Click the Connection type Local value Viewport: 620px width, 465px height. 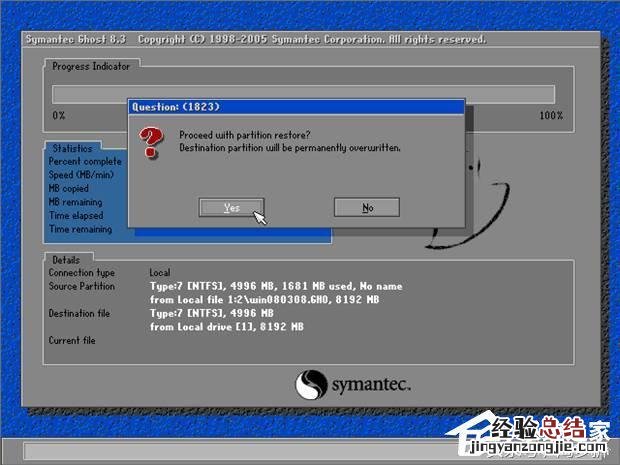[160, 272]
